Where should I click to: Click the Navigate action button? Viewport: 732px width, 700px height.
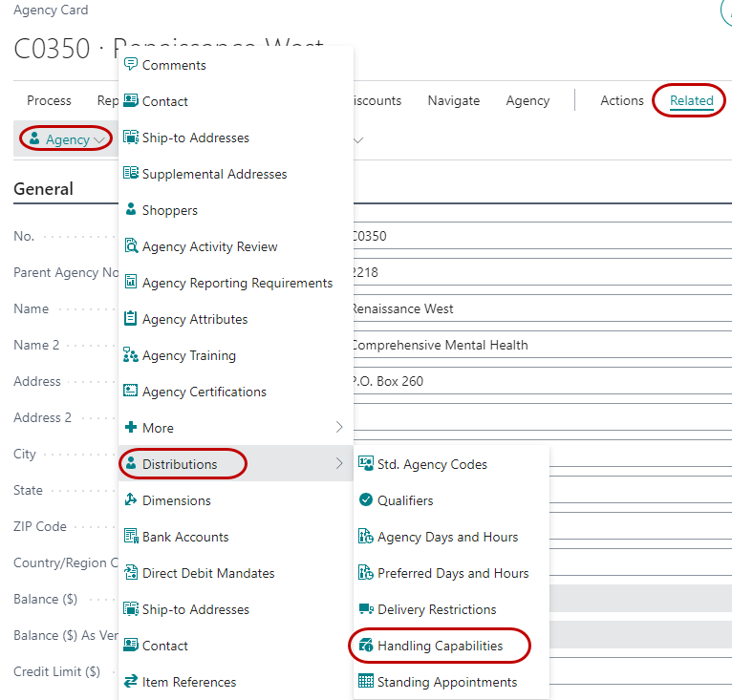(x=453, y=100)
